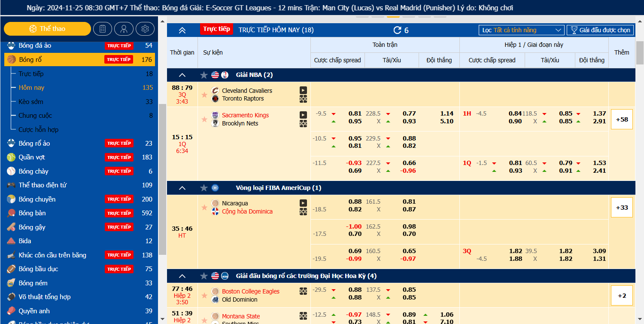Screen dimensions: 644x324
Task: Open the settings gear icon in the sidebar header
Action: (145, 29)
